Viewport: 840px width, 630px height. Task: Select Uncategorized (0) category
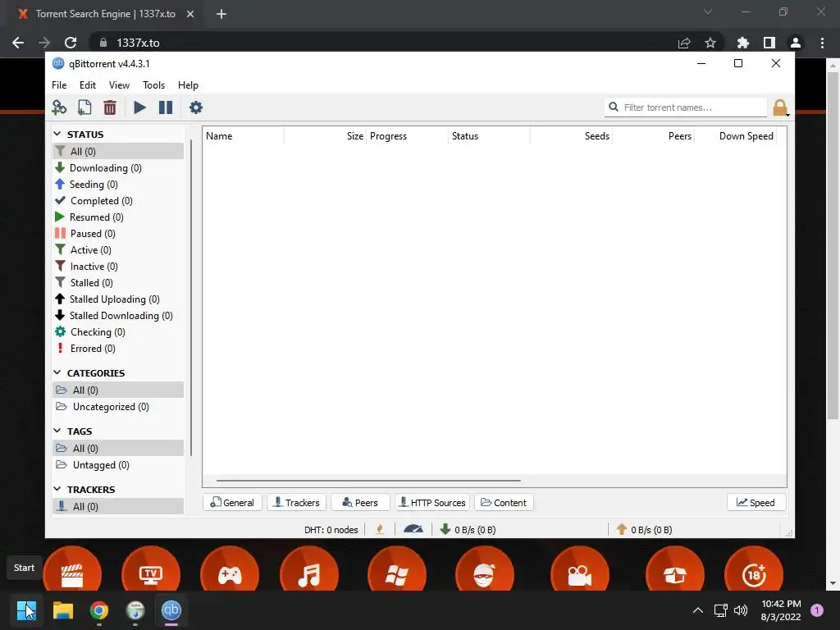coord(118,407)
